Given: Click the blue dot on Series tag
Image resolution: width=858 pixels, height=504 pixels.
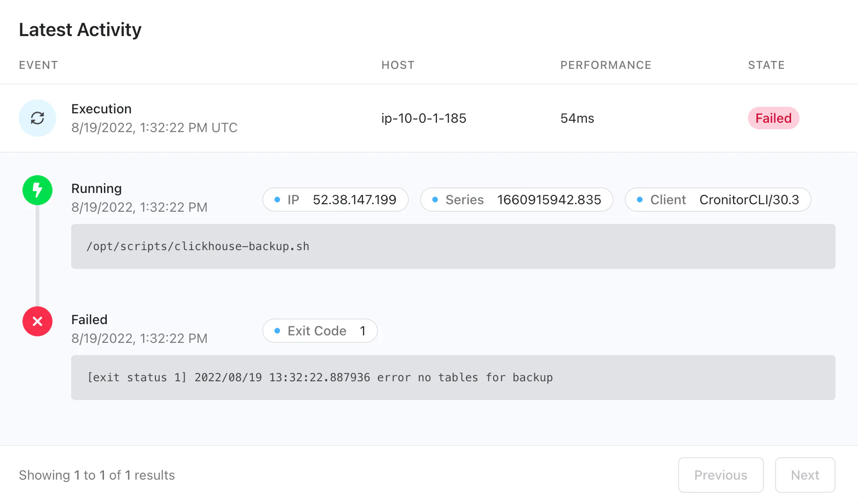Looking at the screenshot, I should coord(435,200).
